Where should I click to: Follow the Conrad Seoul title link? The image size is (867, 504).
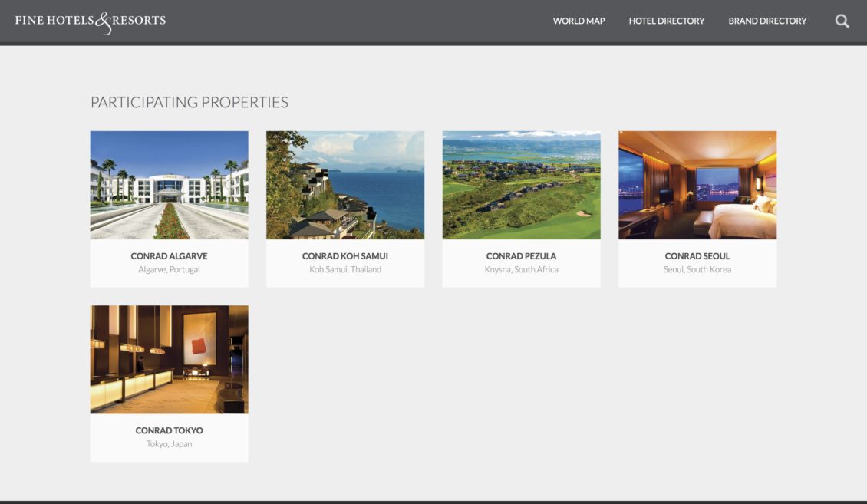pyautogui.click(x=697, y=256)
